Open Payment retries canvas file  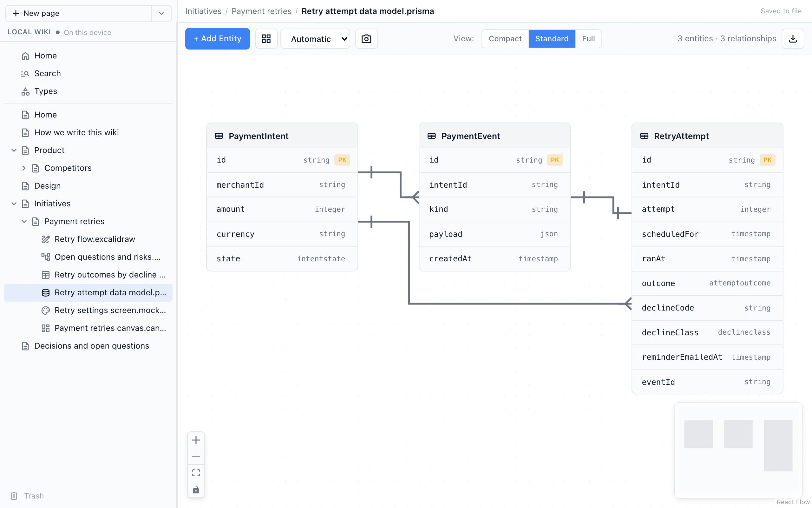click(88, 328)
